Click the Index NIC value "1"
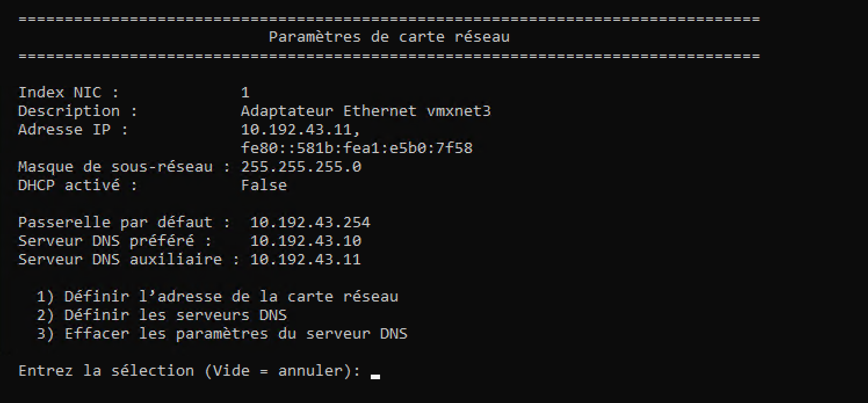The width and height of the screenshot is (868, 403). (x=245, y=92)
